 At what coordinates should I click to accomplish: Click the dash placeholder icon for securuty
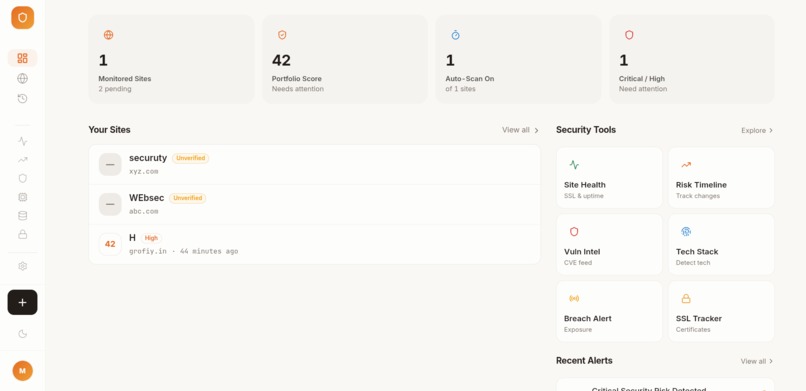pos(110,164)
